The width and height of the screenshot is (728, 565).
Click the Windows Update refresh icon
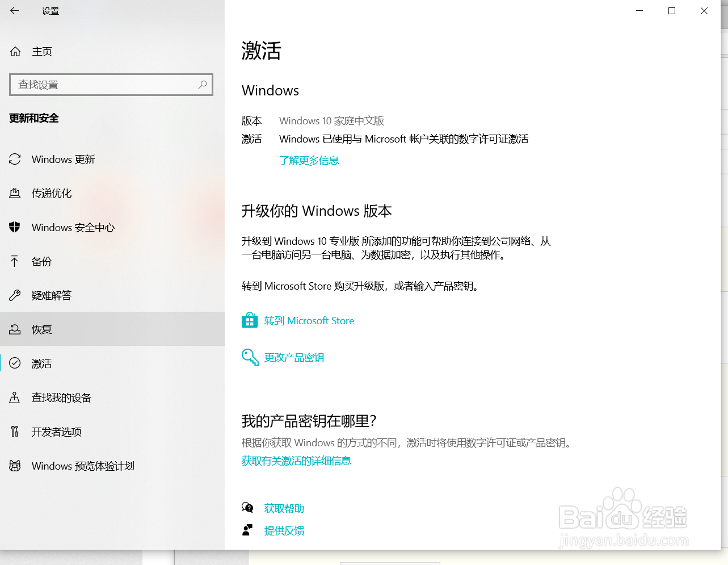(15, 160)
